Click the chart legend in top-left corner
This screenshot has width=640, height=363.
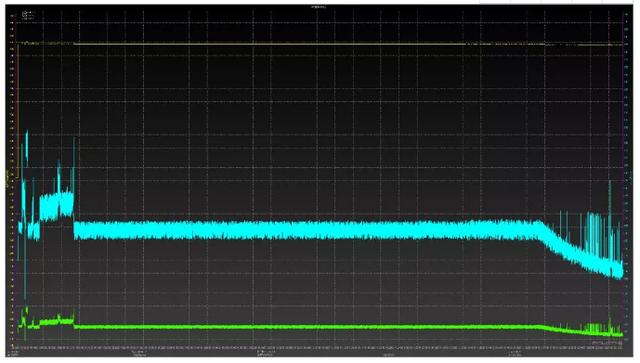pyautogui.click(x=28, y=16)
